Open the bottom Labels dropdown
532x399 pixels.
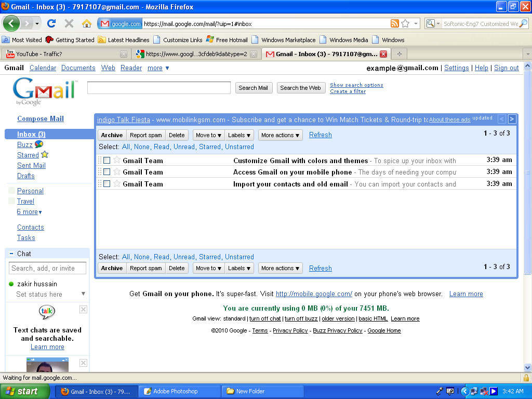click(x=239, y=268)
